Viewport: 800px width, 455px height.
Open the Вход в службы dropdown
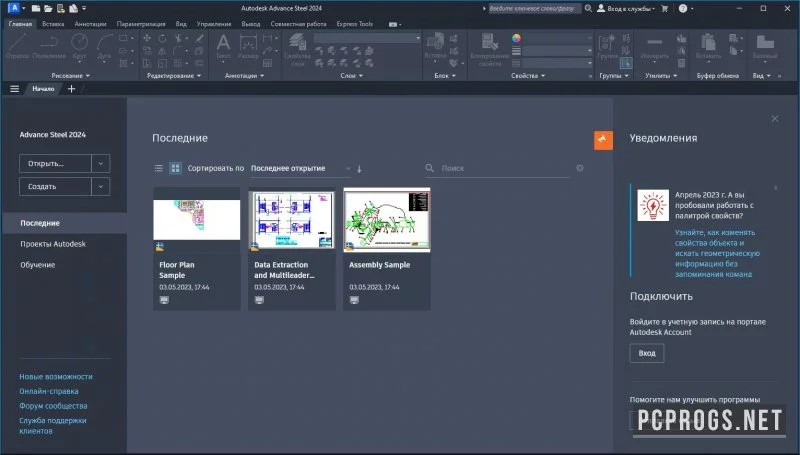click(626, 9)
